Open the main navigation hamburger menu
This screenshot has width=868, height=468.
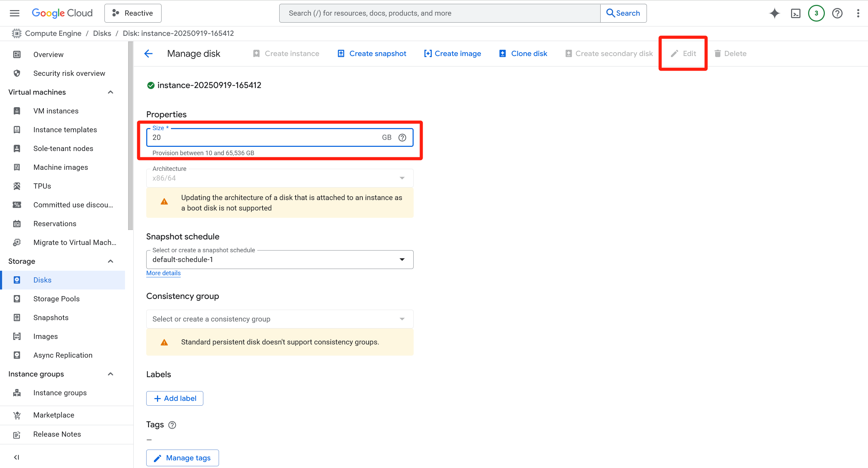[x=15, y=13]
